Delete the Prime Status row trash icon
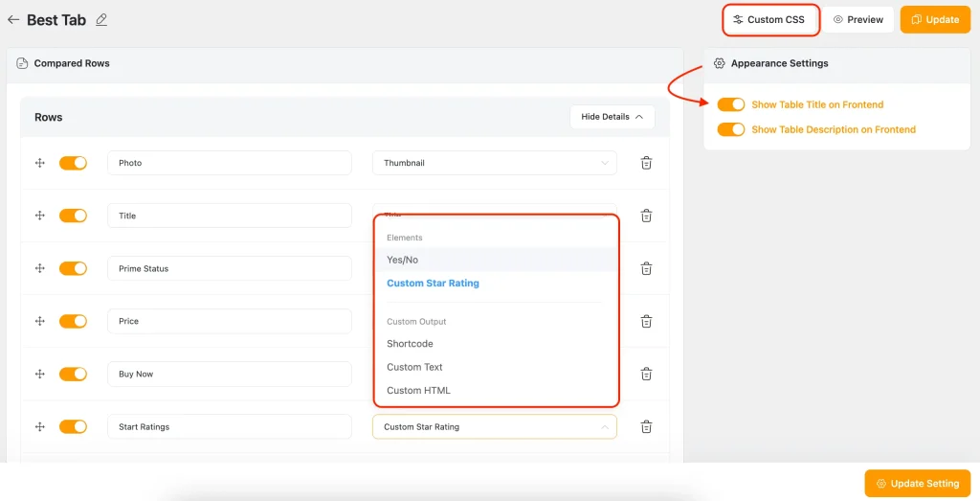The height and width of the screenshot is (501, 980). [x=646, y=268]
